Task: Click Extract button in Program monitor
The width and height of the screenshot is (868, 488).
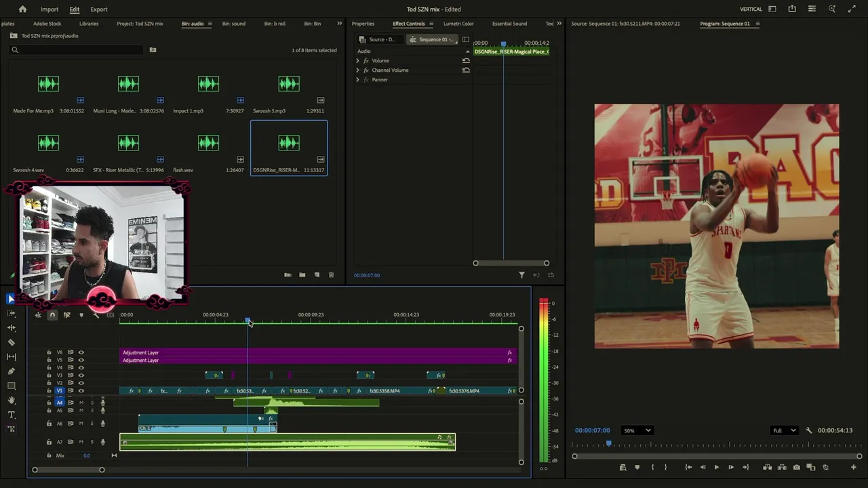Action: [x=782, y=467]
